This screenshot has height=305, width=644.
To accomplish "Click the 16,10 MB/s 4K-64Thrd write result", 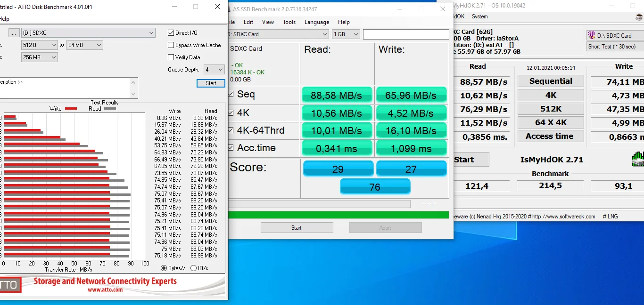I will pos(411,131).
